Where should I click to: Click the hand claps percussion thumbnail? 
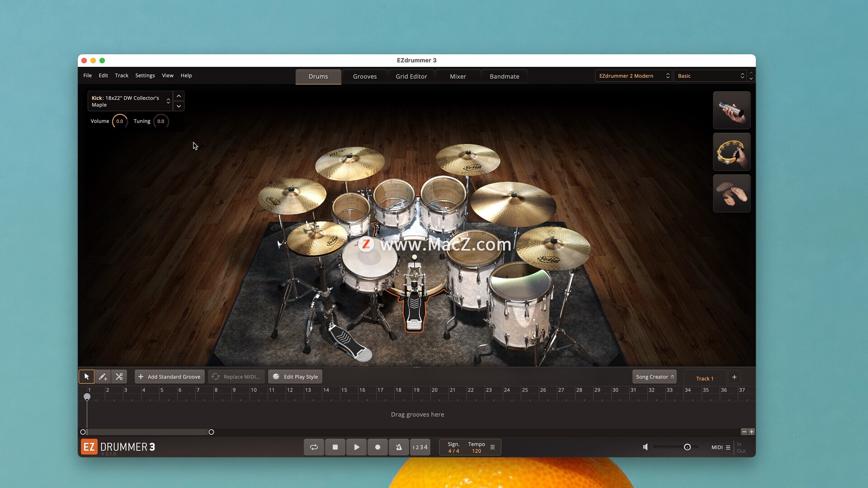731,193
